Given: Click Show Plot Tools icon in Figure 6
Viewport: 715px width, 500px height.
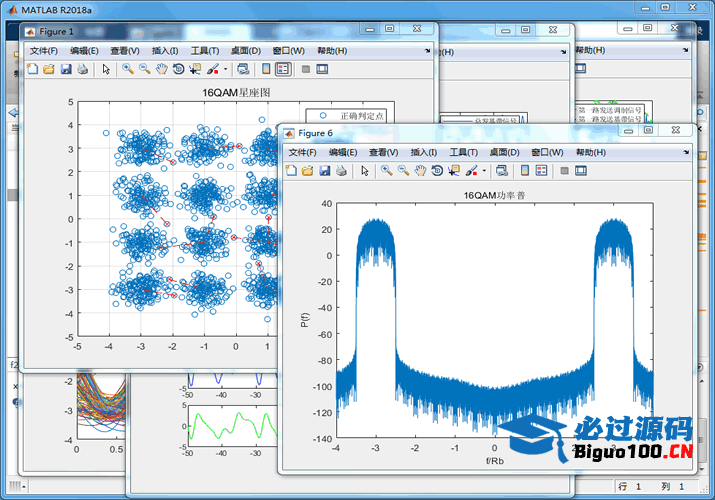Looking at the screenshot, I should 581,171.
